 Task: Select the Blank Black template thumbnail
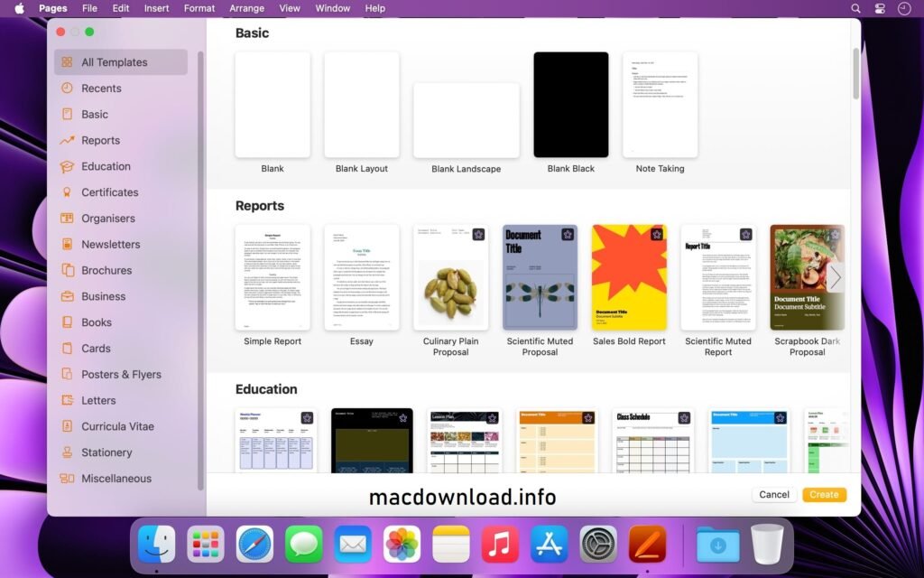[569, 104]
